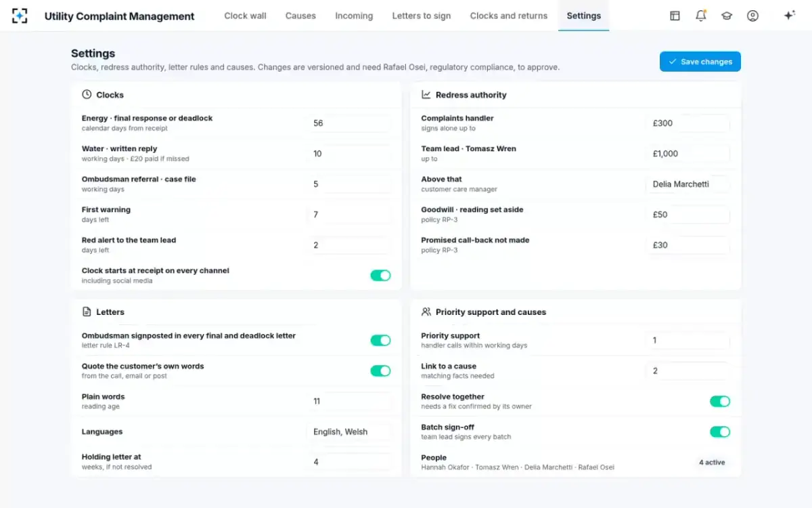Image resolution: width=812 pixels, height=508 pixels.
Task: Open Clocks and returns tab
Action: click(x=509, y=16)
